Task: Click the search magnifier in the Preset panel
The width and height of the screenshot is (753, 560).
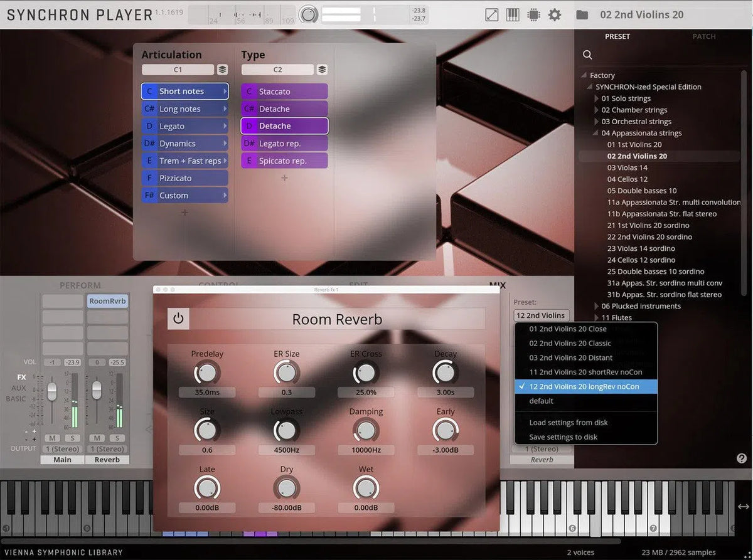Action: pos(587,55)
